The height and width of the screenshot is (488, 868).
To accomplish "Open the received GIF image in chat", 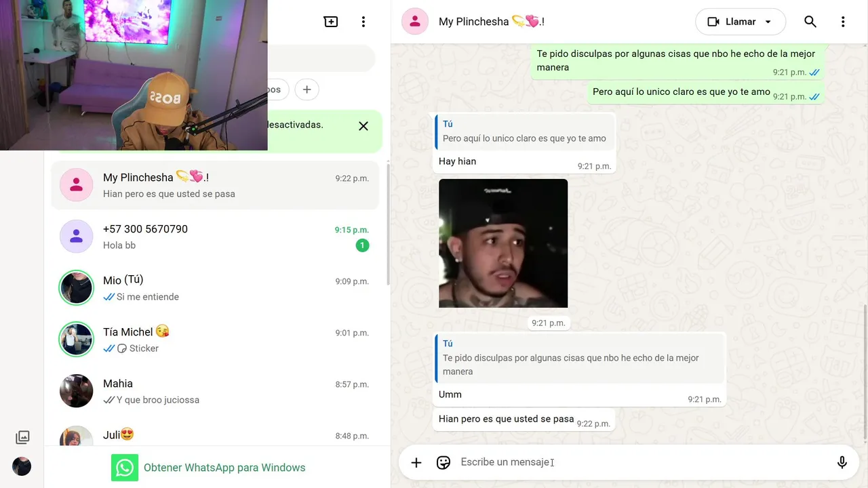I will coord(503,243).
